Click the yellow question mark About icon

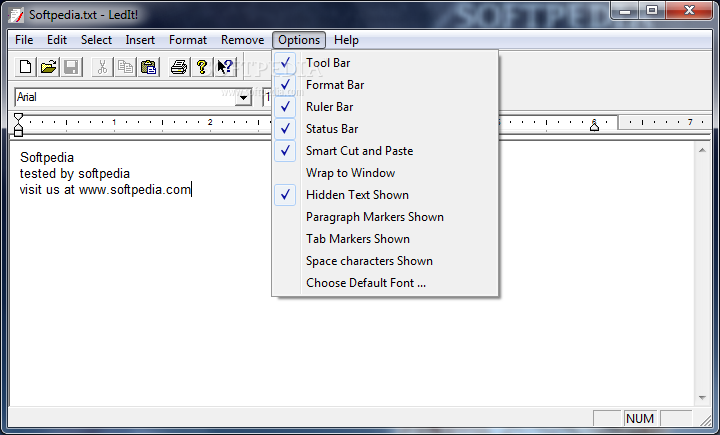coord(202,67)
